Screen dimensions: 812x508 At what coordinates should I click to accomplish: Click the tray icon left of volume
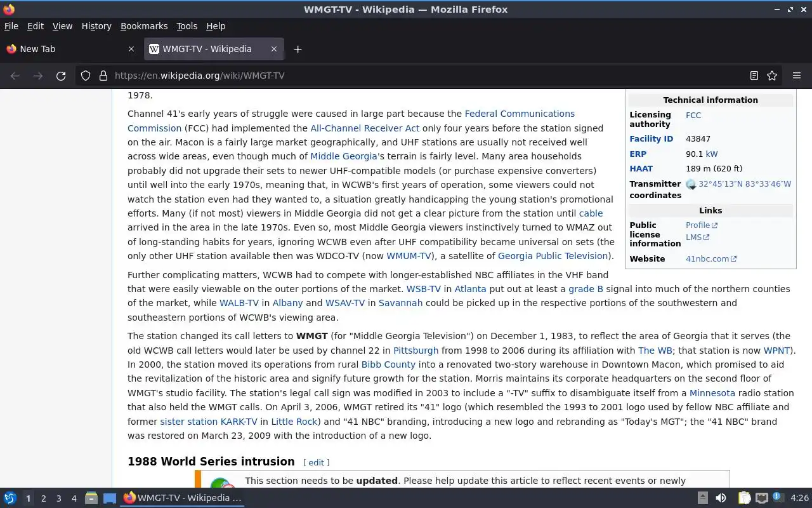click(703, 498)
